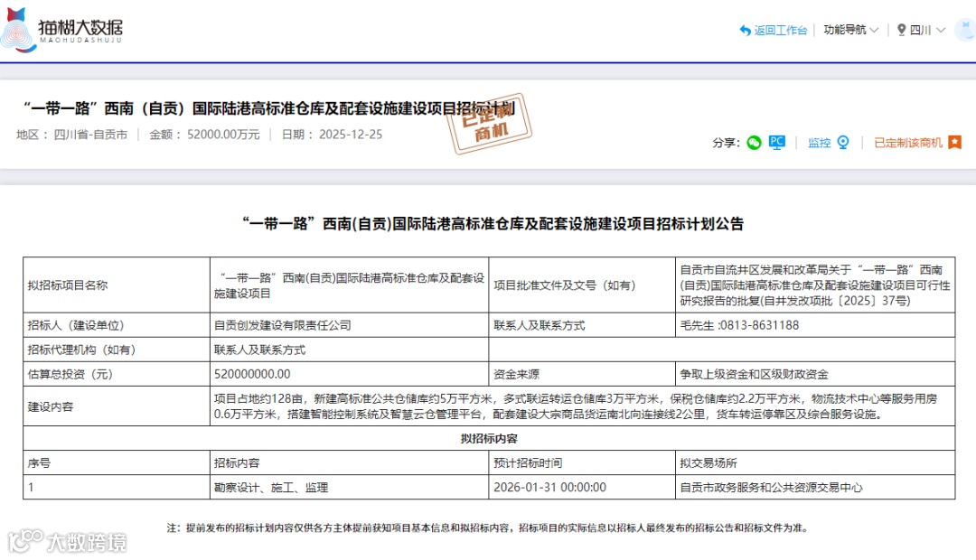Click the 监控 link
This screenshot has width=976, height=560.
tap(819, 143)
